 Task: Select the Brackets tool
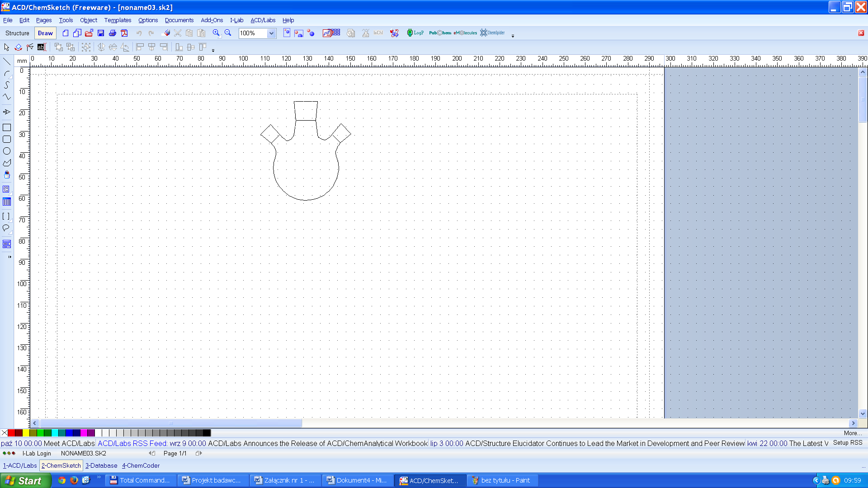pos(7,216)
